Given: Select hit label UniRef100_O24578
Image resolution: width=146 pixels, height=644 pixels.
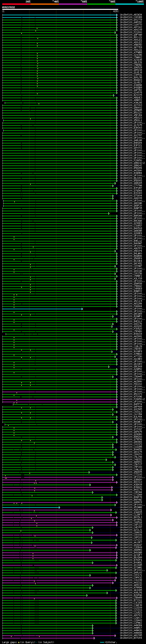Looking at the screenshot, I should point(131,93).
